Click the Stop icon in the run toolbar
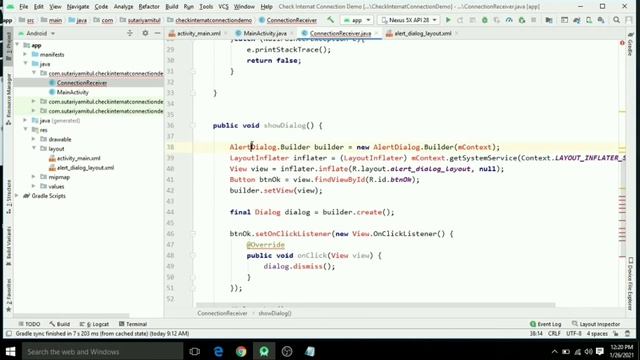 (x=533, y=20)
